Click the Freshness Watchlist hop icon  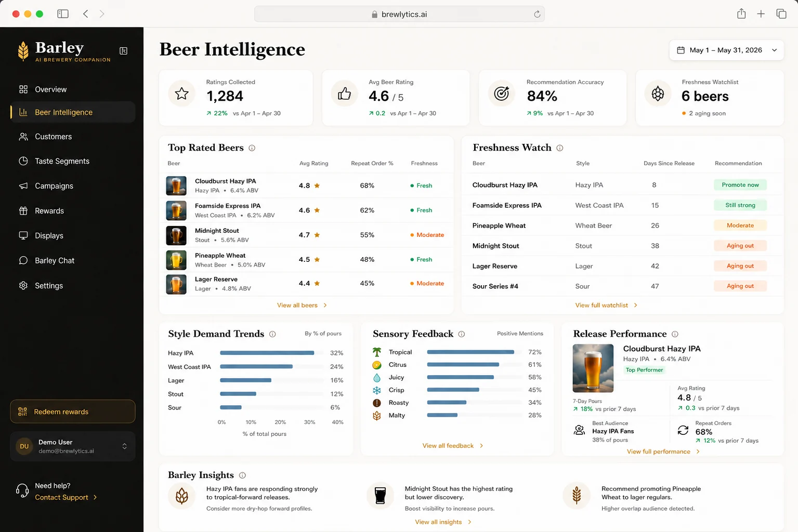658,94
